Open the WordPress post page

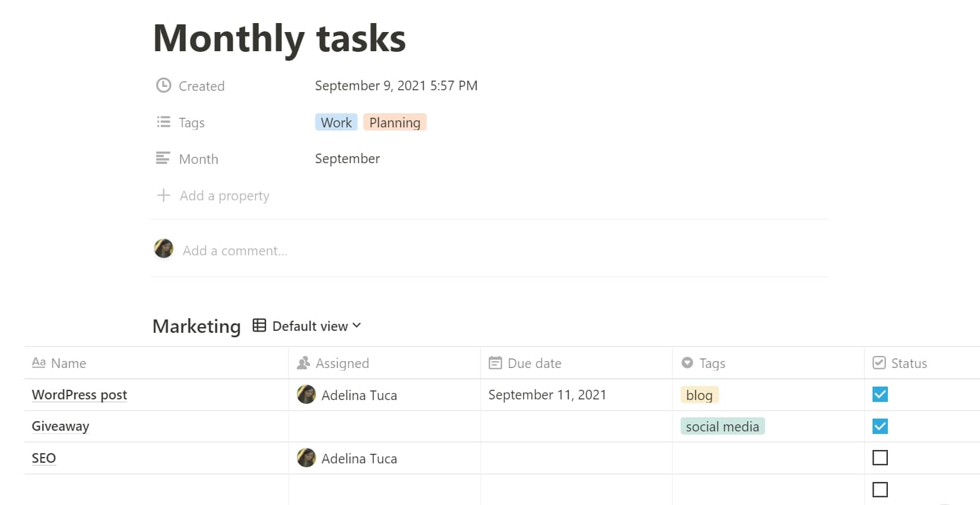point(79,394)
